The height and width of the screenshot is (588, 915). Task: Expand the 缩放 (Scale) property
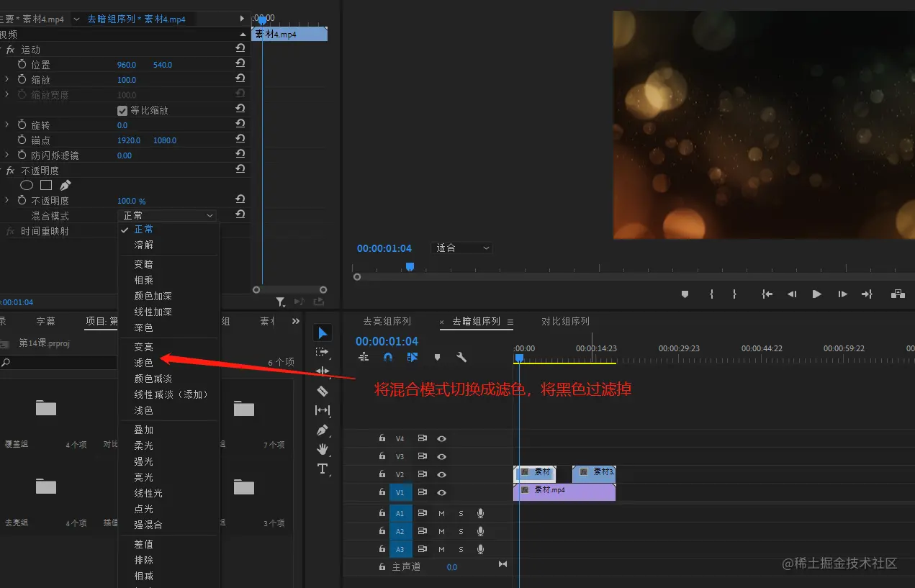click(7, 79)
